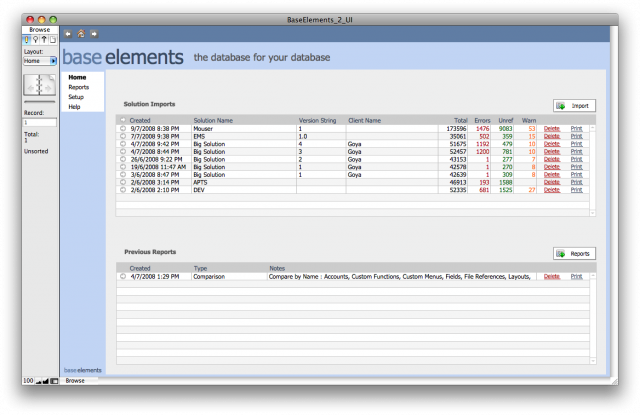Screen dimensions: 640x415
Task: Click base elements logo in bottom left
Action: (x=82, y=370)
